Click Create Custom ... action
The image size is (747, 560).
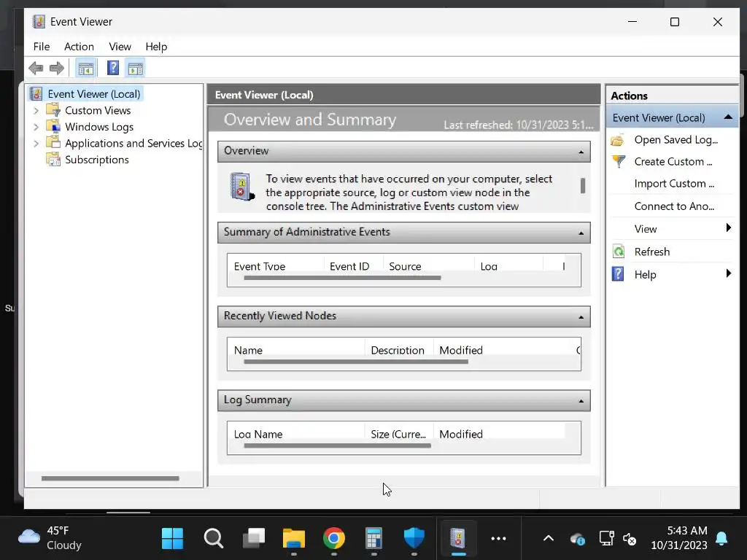[673, 161]
